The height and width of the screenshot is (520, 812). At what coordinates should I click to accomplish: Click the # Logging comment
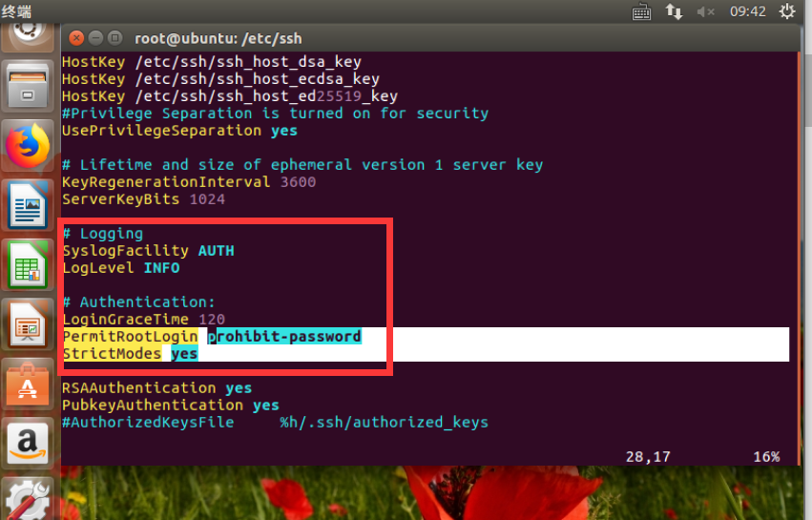coord(102,234)
